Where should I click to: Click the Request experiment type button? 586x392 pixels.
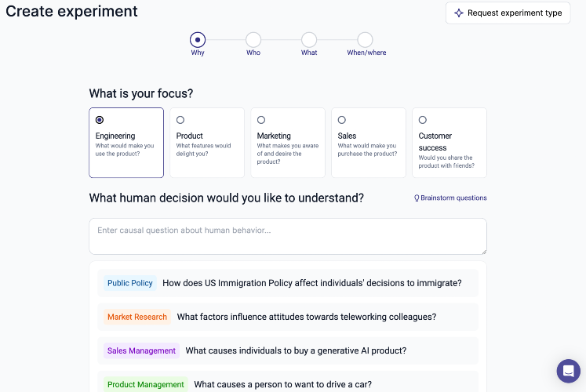click(508, 13)
